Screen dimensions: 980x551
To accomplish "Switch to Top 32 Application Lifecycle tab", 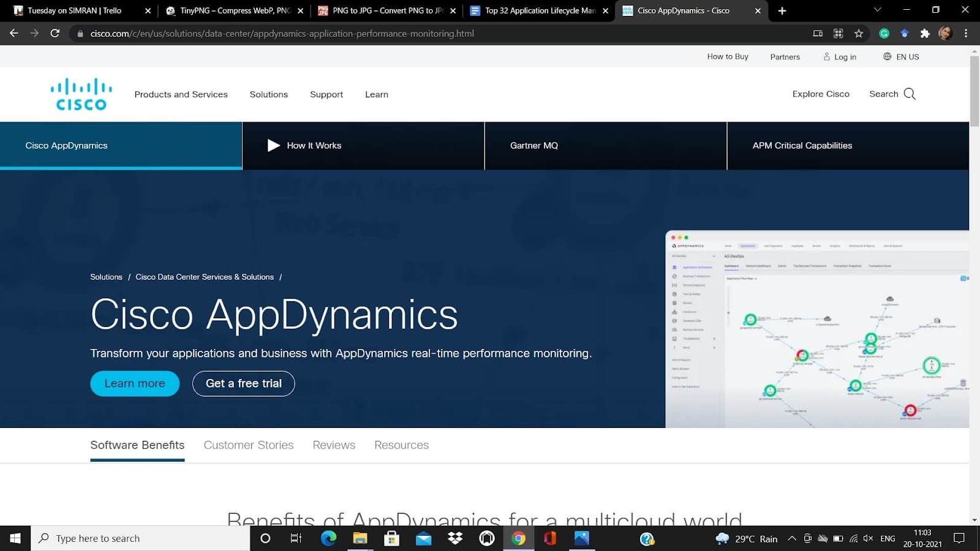I will 539,10.
